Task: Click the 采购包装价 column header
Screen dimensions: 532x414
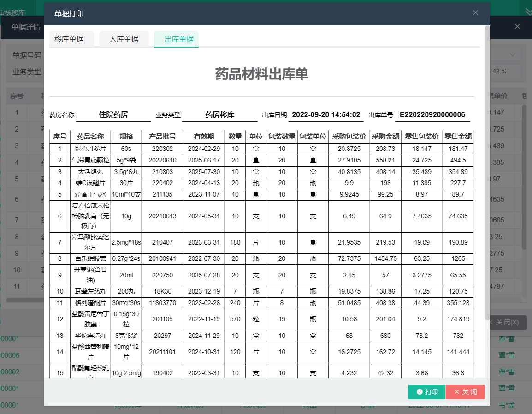Action: pos(349,137)
